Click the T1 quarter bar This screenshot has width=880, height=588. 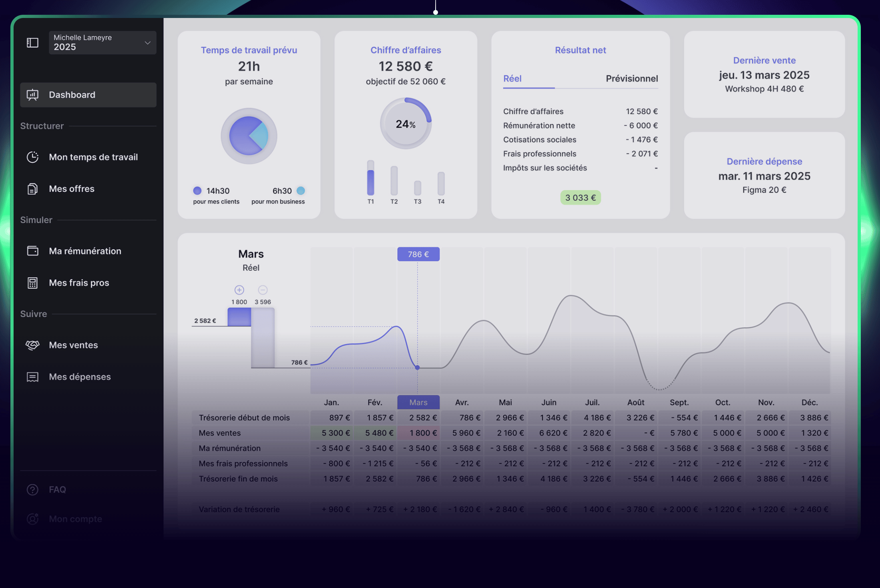coord(370,179)
